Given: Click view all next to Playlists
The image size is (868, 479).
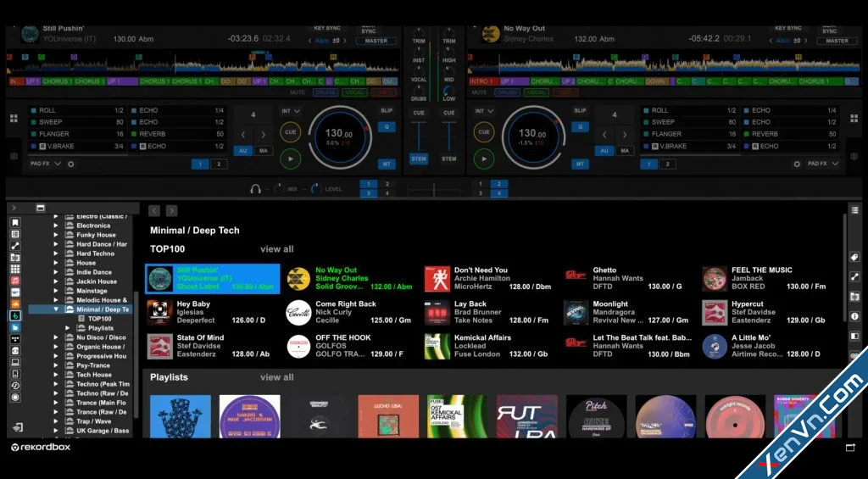Looking at the screenshot, I should 277,377.
